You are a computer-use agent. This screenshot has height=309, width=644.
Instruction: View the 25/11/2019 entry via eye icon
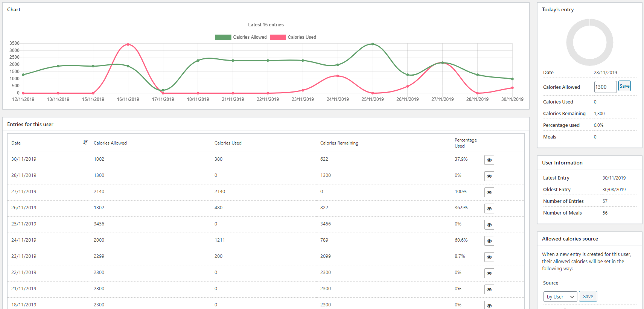(489, 225)
